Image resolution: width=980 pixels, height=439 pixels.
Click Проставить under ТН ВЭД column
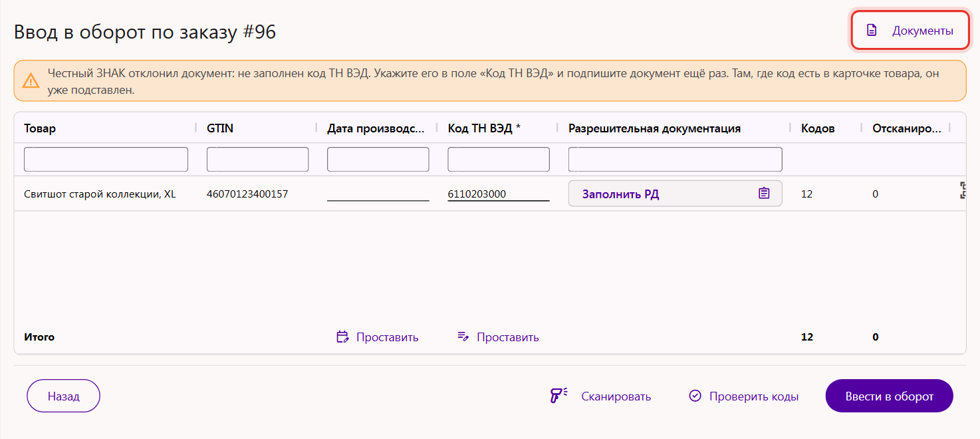499,337
